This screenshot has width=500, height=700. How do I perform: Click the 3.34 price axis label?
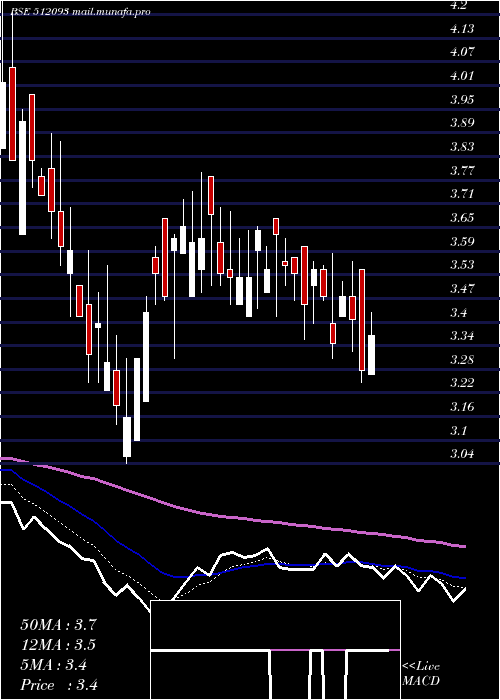click(x=462, y=336)
